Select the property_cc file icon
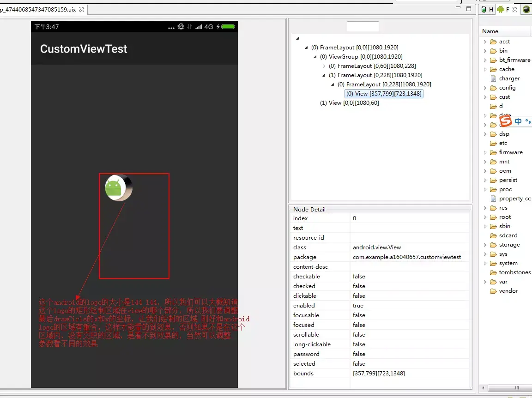 pos(493,199)
